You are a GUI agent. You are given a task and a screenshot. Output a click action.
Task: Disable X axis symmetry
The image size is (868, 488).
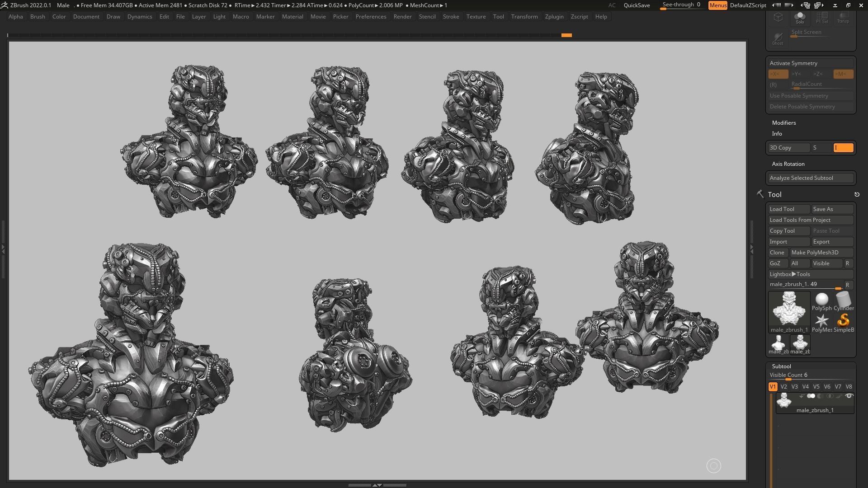[x=778, y=74]
